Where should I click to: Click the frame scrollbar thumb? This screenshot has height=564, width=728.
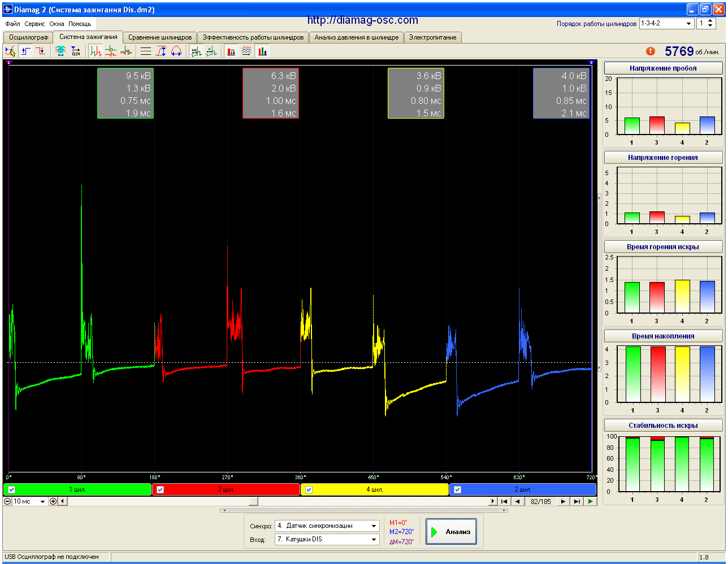[254, 501]
